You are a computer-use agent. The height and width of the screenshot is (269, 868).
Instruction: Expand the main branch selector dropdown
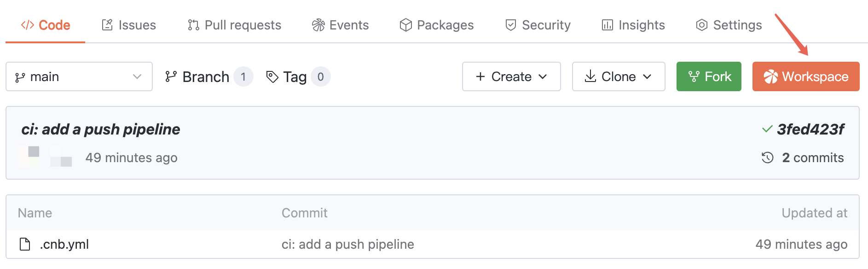79,76
